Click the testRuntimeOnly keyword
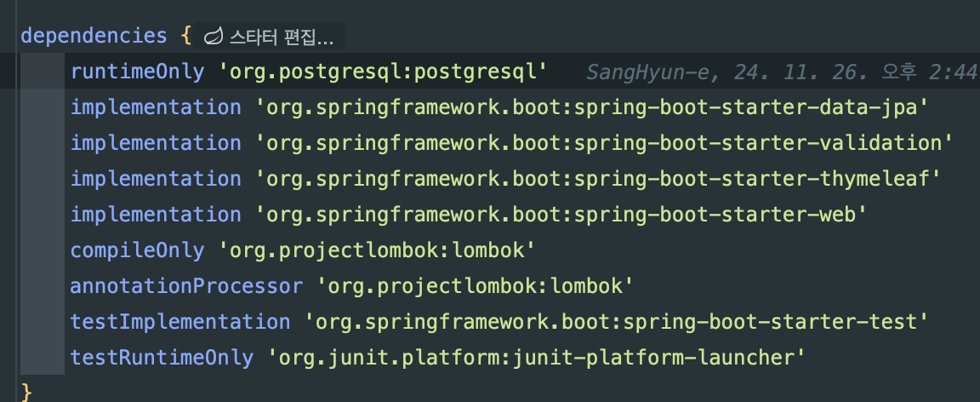980x402 pixels. tap(162, 358)
